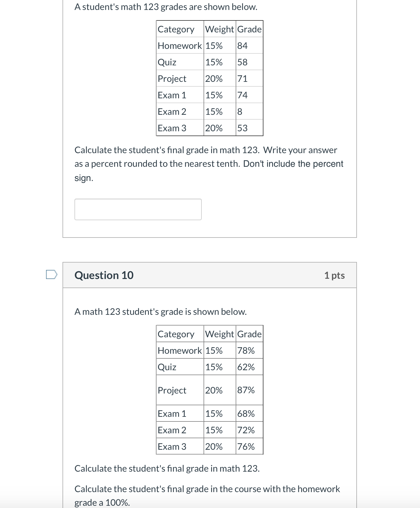Image resolution: width=420 pixels, height=508 pixels.
Task: Click the Exam 3 cell showing 76%
Action: pyautogui.click(x=246, y=447)
